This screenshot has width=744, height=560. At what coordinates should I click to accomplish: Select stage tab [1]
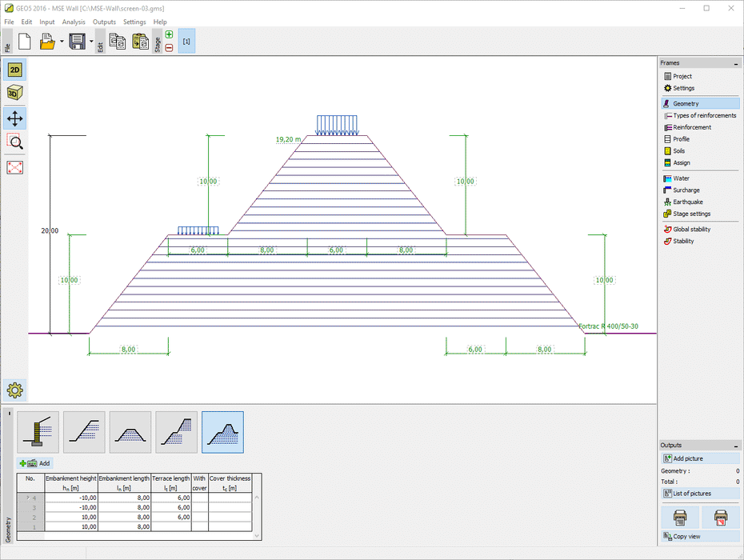[x=186, y=40]
